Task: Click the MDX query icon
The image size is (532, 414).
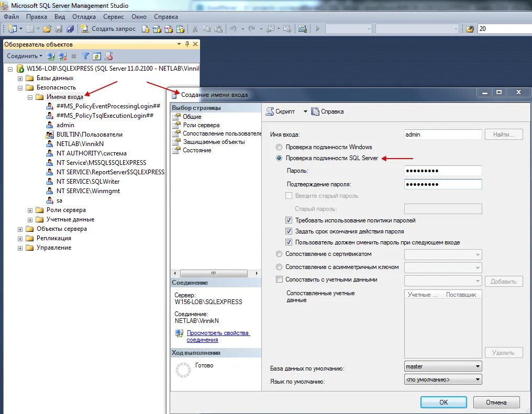Action: 157,29
